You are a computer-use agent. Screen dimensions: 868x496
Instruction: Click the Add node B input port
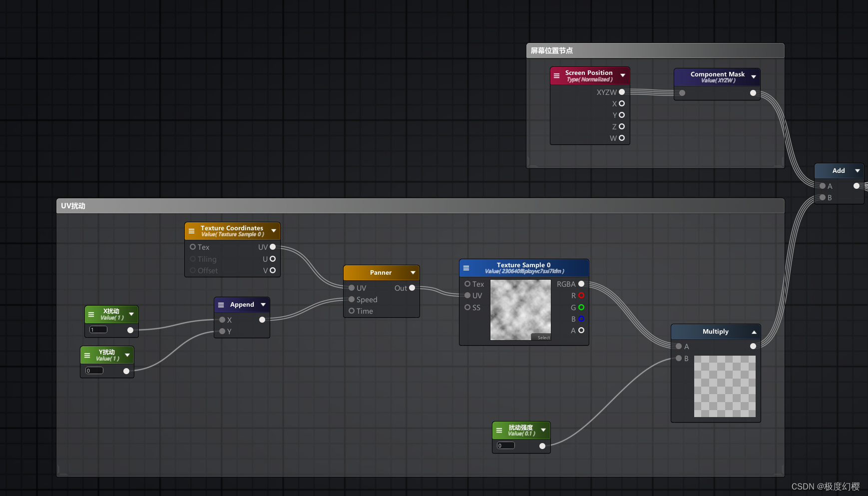(x=823, y=197)
